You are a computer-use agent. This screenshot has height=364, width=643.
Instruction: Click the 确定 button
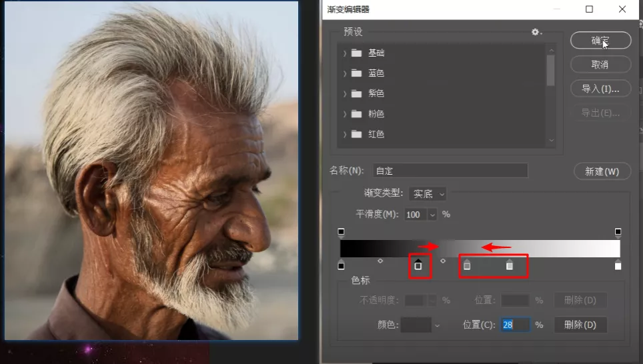600,40
